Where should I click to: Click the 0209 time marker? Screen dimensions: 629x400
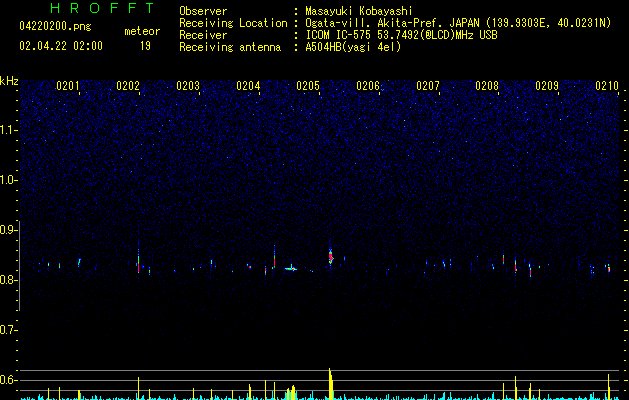point(547,86)
